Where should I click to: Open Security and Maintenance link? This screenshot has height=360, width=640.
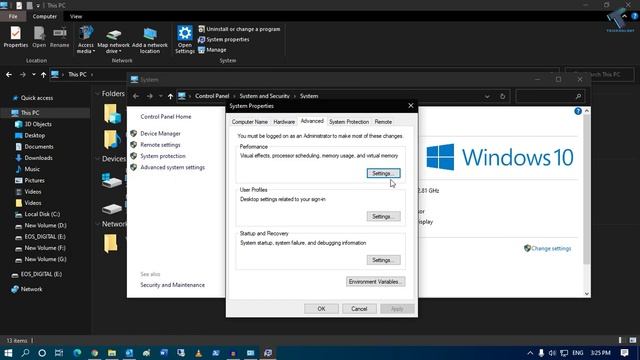pyautogui.click(x=172, y=285)
